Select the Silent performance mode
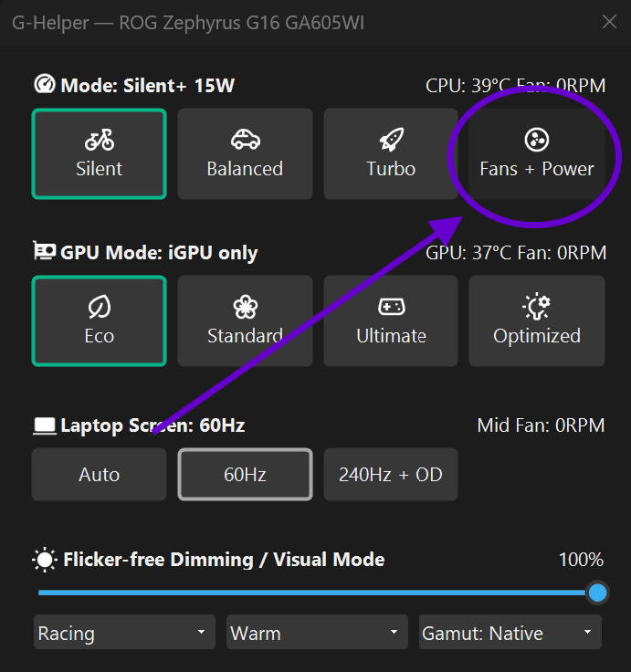The height and width of the screenshot is (672, 631). (x=99, y=154)
